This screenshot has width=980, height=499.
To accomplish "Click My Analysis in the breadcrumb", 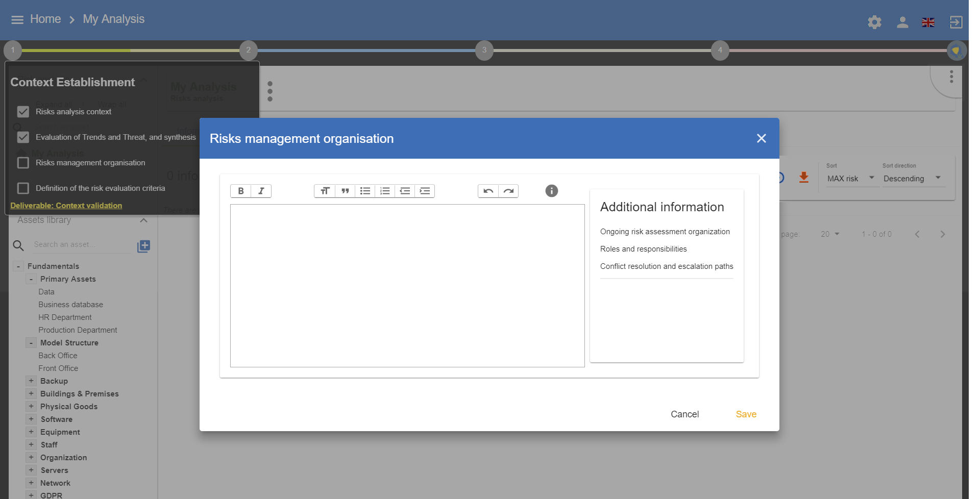I will 114,19.
